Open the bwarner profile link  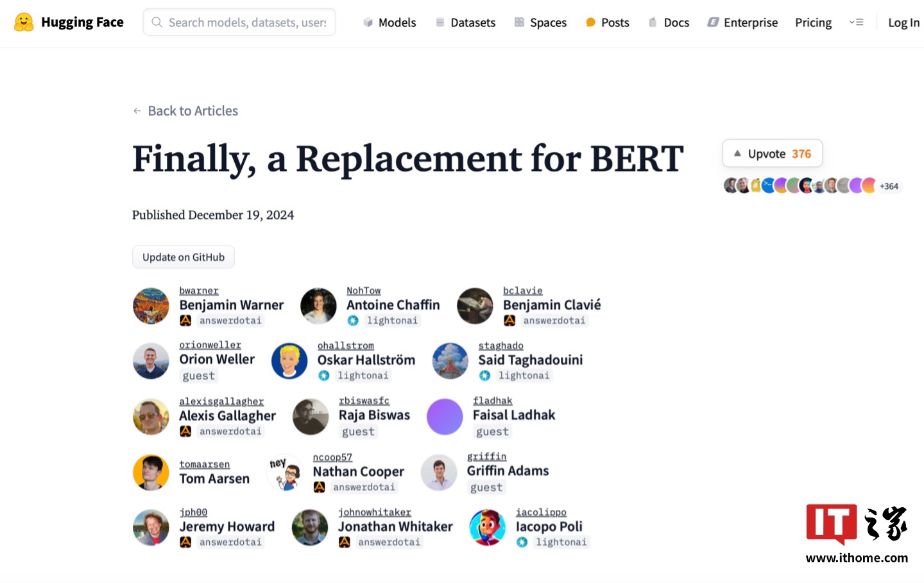click(x=199, y=291)
